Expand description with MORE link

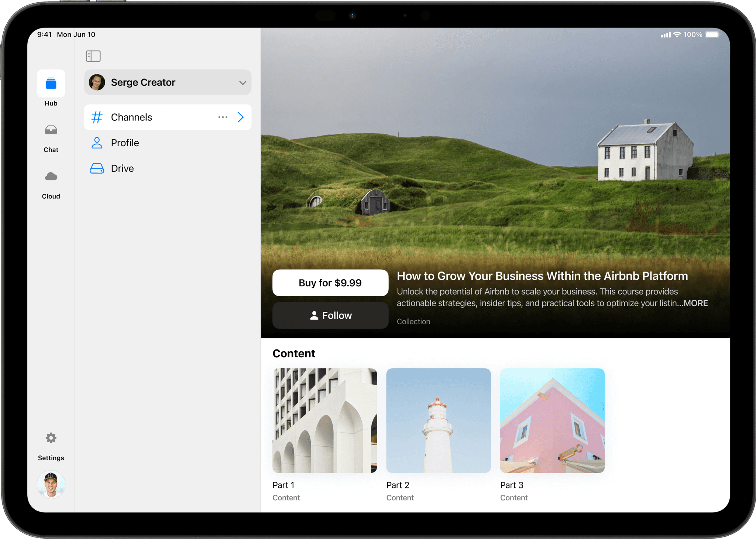click(x=695, y=303)
